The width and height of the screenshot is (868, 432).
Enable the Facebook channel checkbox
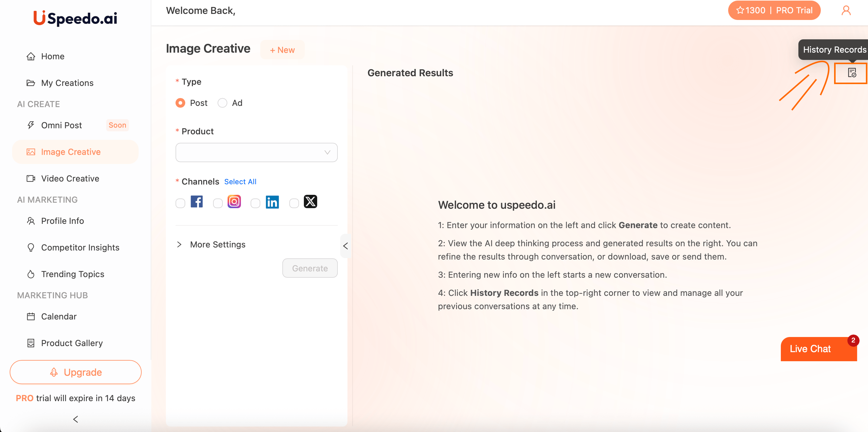pyautogui.click(x=180, y=203)
